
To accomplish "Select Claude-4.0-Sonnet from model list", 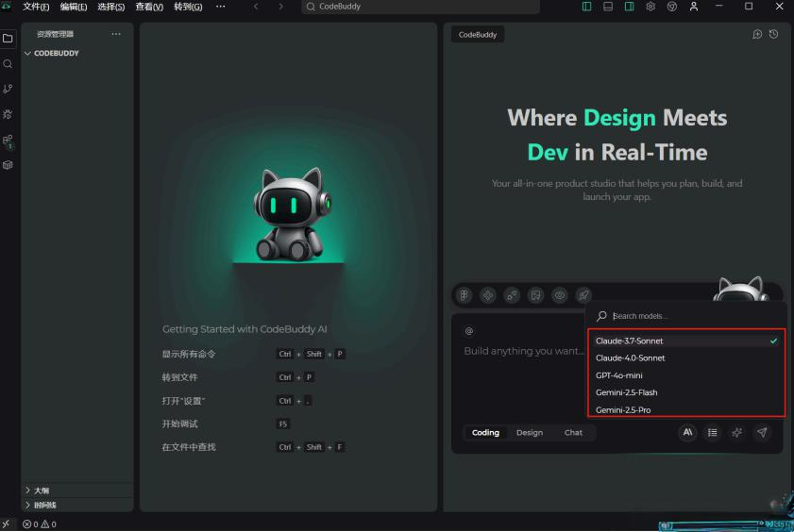I will click(x=631, y=358).
